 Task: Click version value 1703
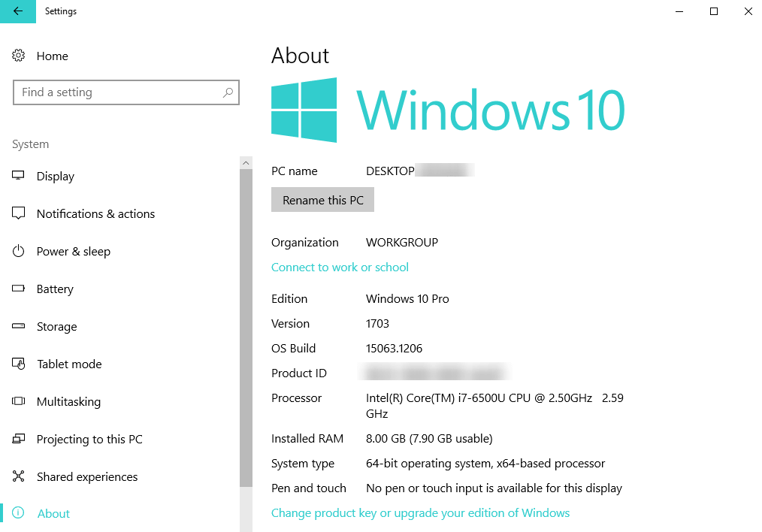pyautogui.click(x=377, y=324)
